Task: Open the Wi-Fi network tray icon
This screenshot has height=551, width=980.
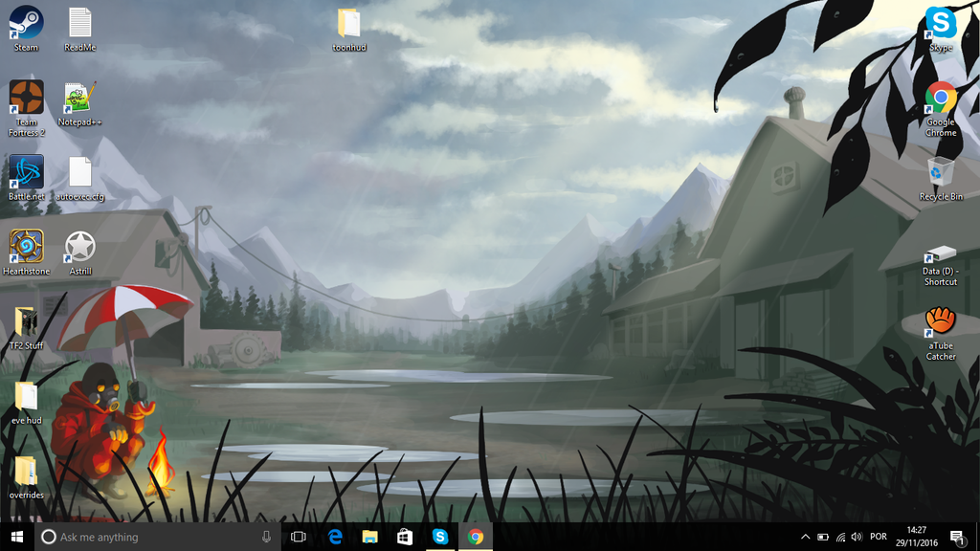Action: 840,537
